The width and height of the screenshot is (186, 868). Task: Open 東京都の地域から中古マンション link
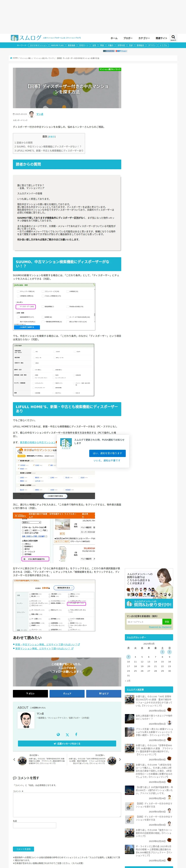pos(38,442)
